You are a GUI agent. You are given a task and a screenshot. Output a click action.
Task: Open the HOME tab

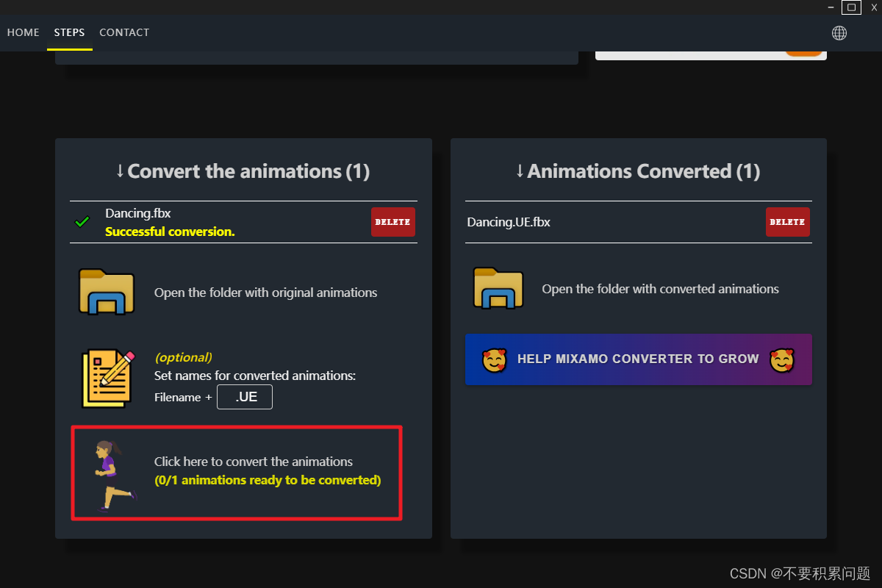(23, 32)
